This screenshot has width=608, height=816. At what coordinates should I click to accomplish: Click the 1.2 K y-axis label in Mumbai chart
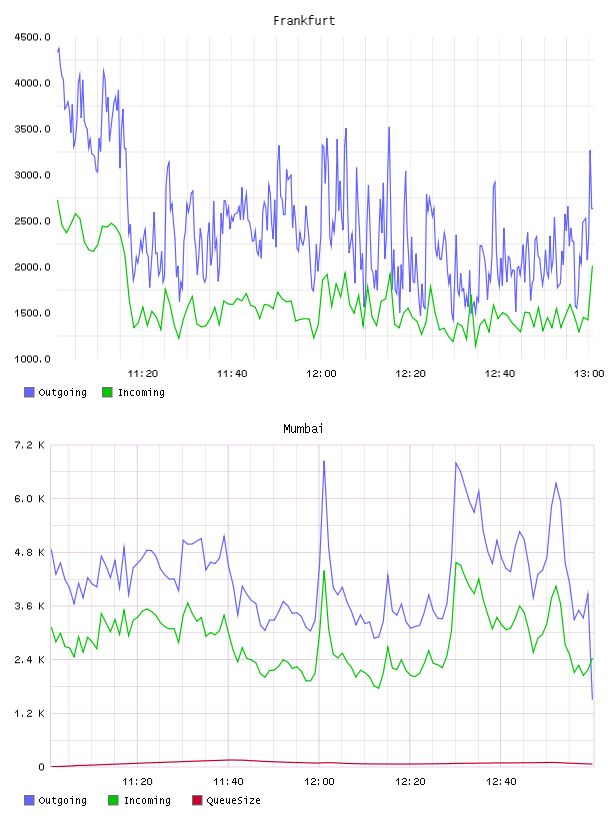click(x=29, y=713)
